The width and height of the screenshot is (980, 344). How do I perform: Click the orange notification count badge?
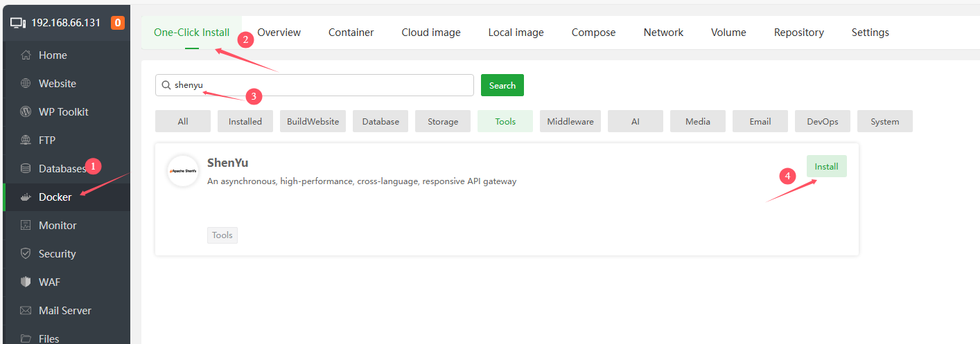tap(118, 23)
